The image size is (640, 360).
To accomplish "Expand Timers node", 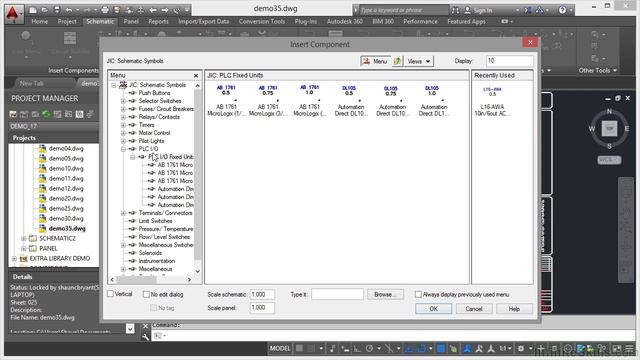I will click(x=123, y=125).
